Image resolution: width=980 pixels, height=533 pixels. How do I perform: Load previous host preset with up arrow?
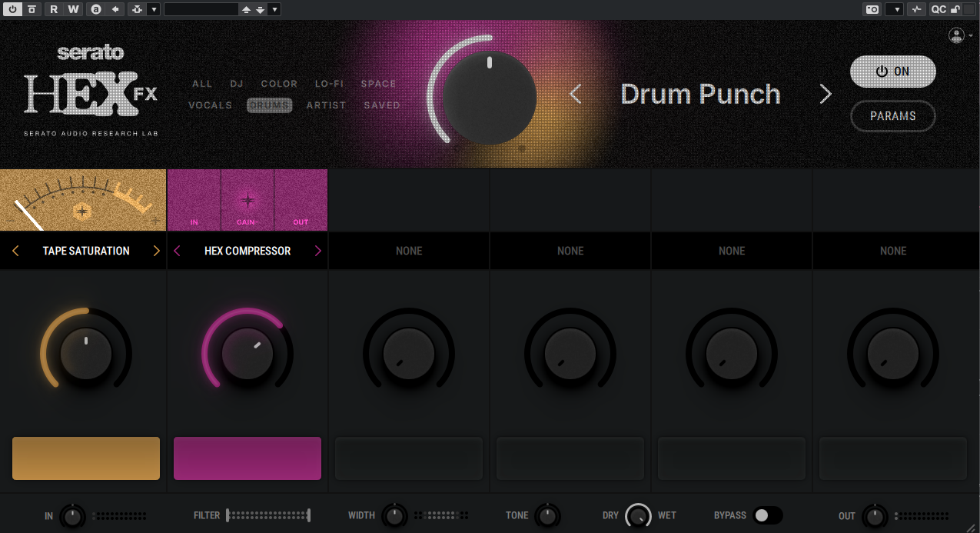pyautogui.click(x=246, y=9)
